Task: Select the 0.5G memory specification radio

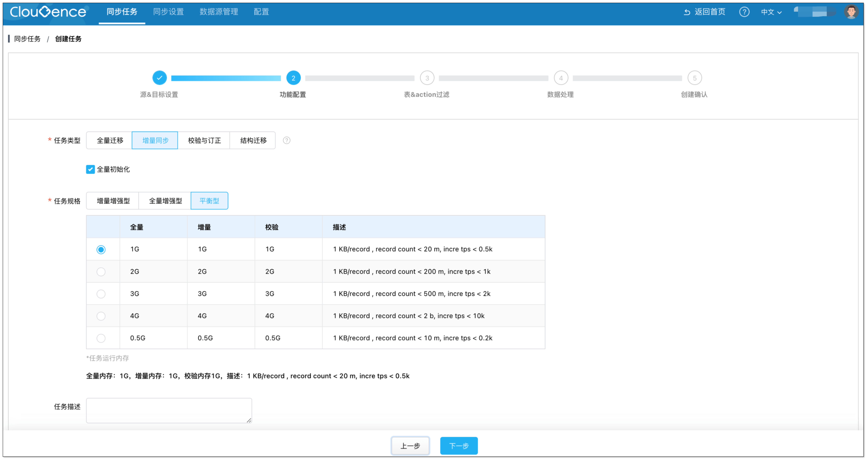Action: [x=101, y=338]
